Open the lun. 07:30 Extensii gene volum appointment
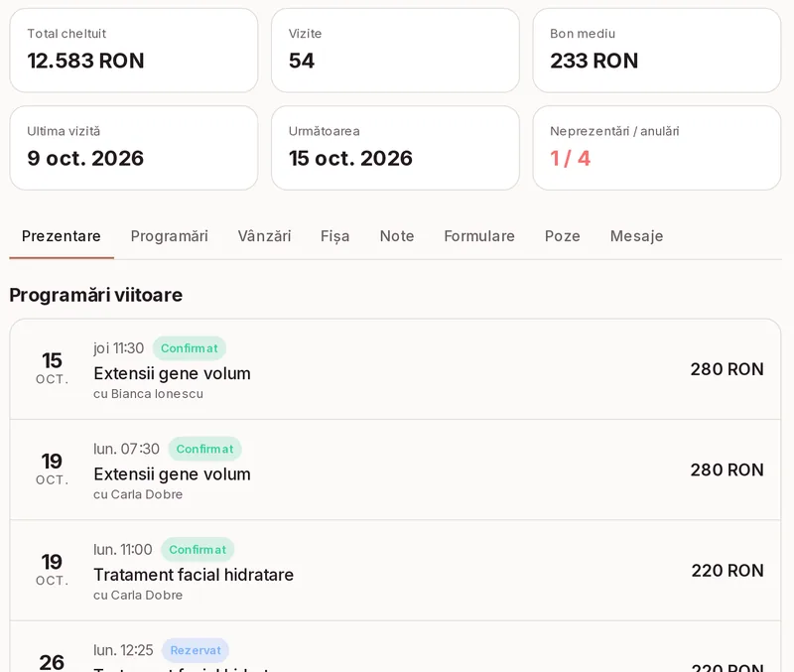This screenshot has height=672, width=794. [395, 470]
